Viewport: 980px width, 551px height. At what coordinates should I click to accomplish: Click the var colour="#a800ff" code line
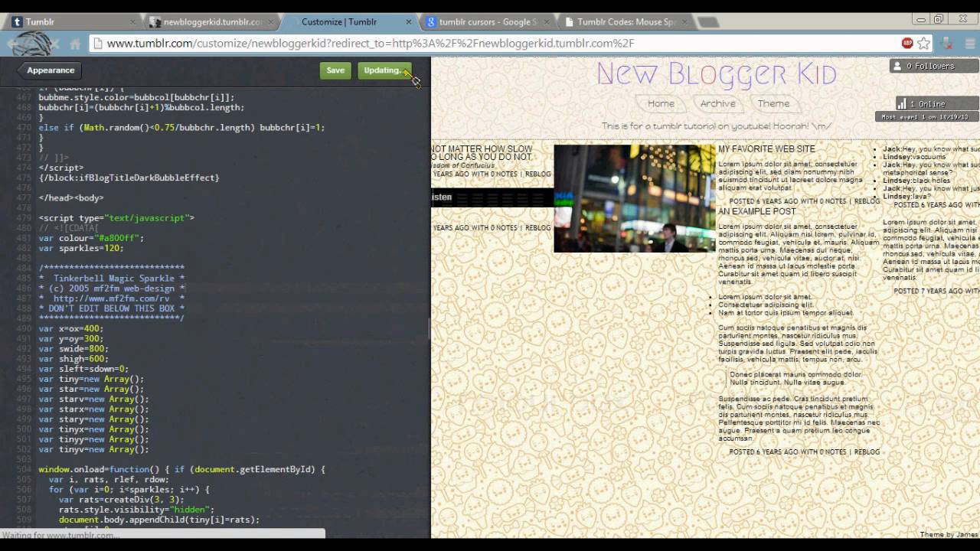[91, 238]
